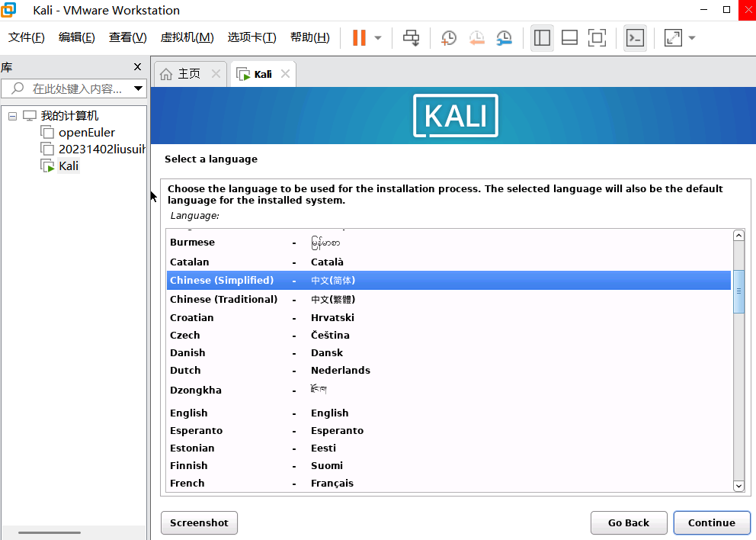Select Estonian language row
The height and width of the screenshot is (540, 756).
coord(449,448)
